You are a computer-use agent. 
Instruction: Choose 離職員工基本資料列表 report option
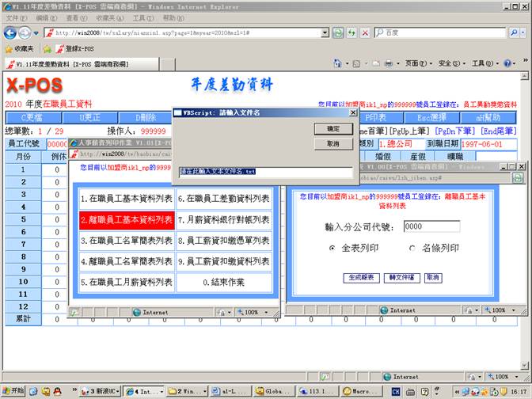[x=127, y=220]
